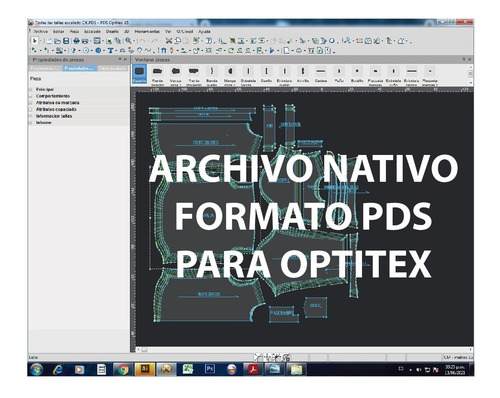Select the arrow pointer tool in toolbar

pyautogui.click(x=34, y=41)
